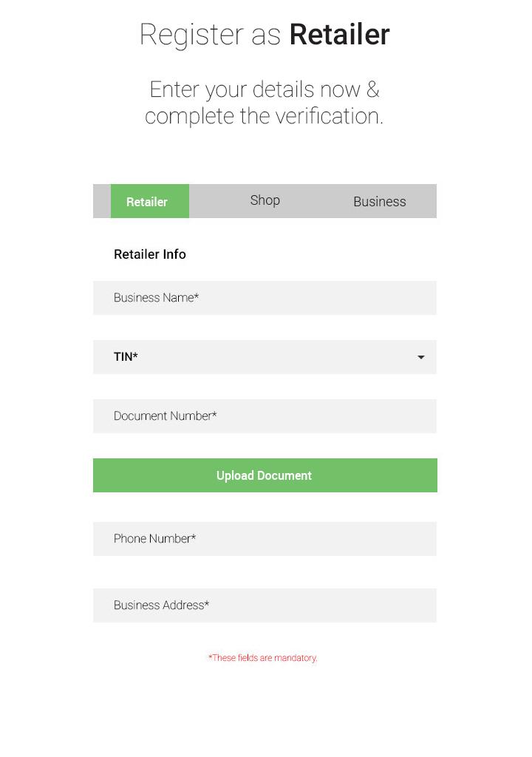Click 'complete the verification.' subtitle line
The image size is (532, 757).
(x=265, y=116)
